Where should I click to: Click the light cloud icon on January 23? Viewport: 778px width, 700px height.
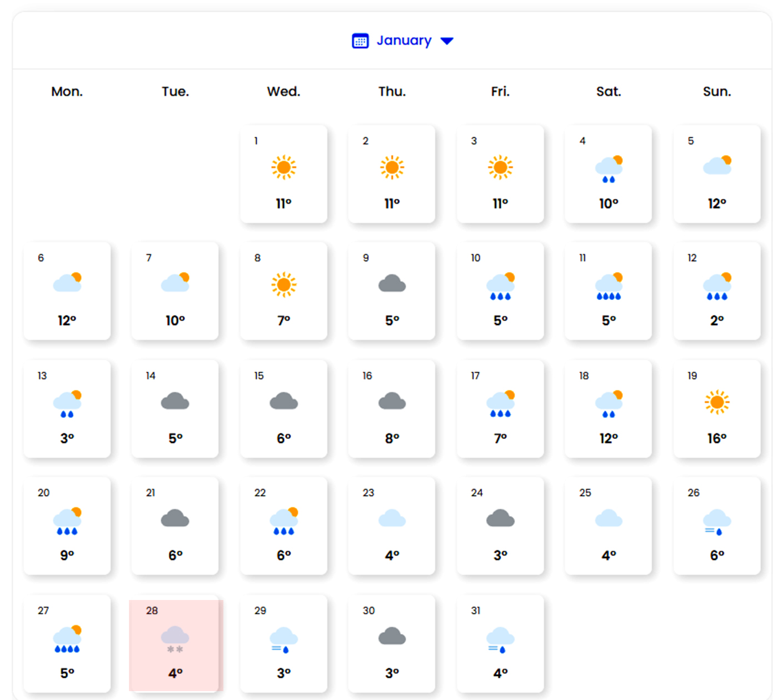(x=392, y=519)
